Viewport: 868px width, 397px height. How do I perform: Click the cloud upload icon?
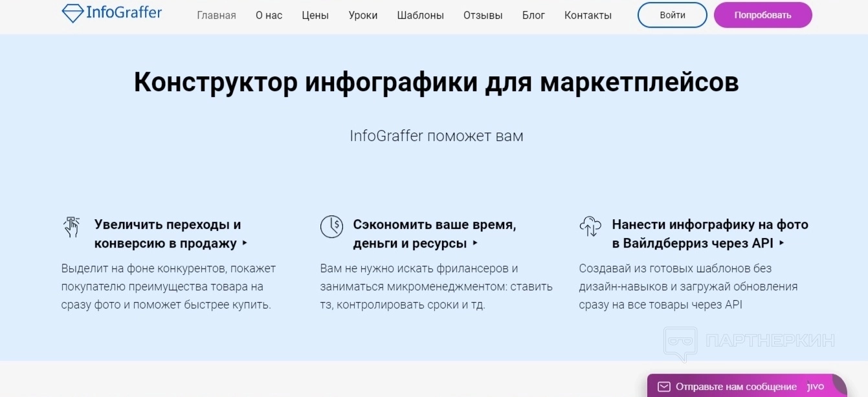click(x=590, y=227)
